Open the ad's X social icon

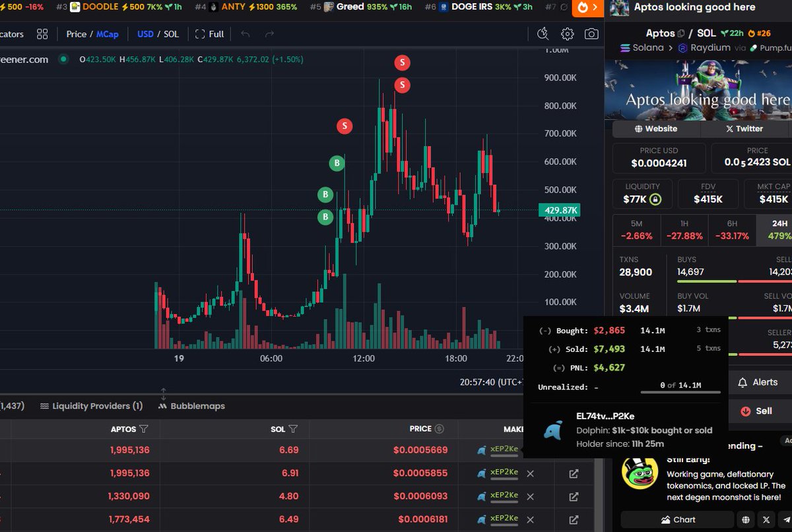point(766,519)
